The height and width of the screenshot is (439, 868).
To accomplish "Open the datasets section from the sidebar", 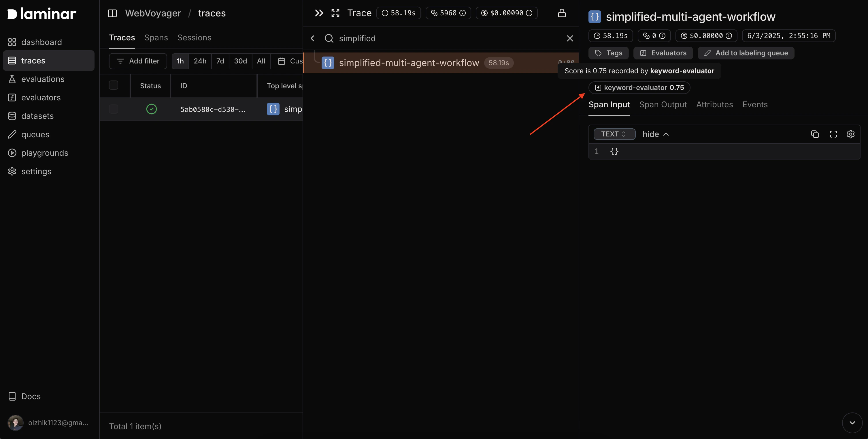I will pyautogui.click(x=37, y=116).
